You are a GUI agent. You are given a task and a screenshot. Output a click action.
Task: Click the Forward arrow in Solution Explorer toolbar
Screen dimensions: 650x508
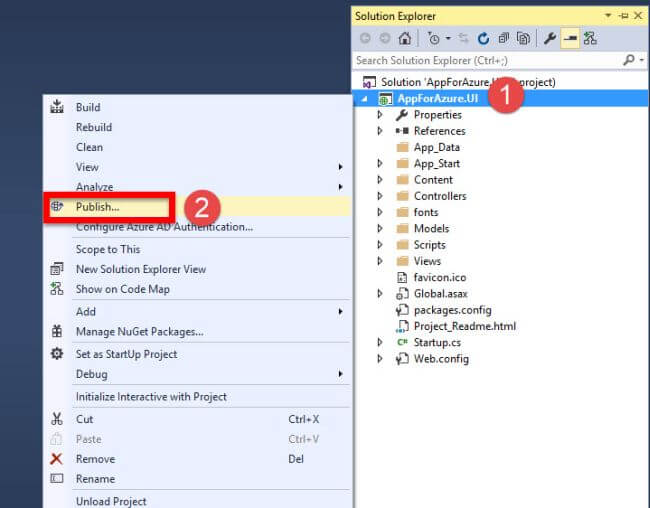click(385, 39)
